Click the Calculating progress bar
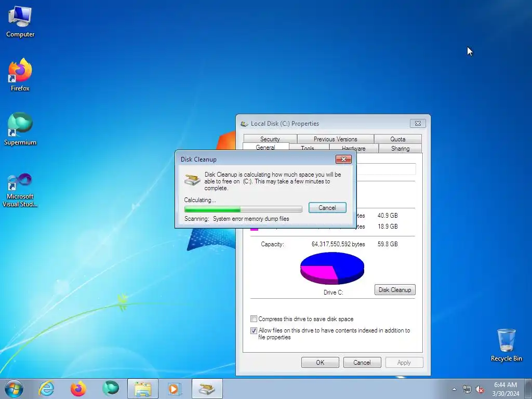532x399 pixels. click(243, 209)
